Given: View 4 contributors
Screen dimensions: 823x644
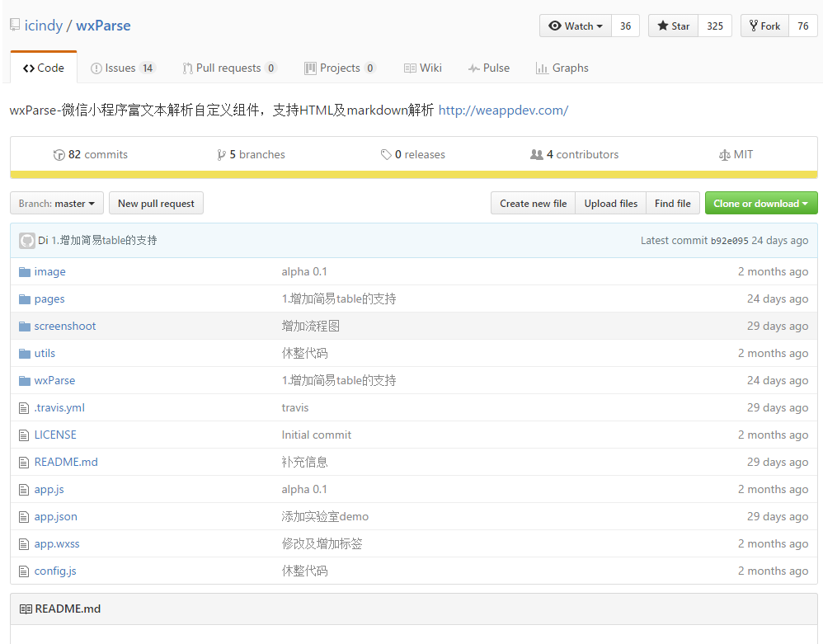Looking at the screenshot, I should tap(575, 154).
